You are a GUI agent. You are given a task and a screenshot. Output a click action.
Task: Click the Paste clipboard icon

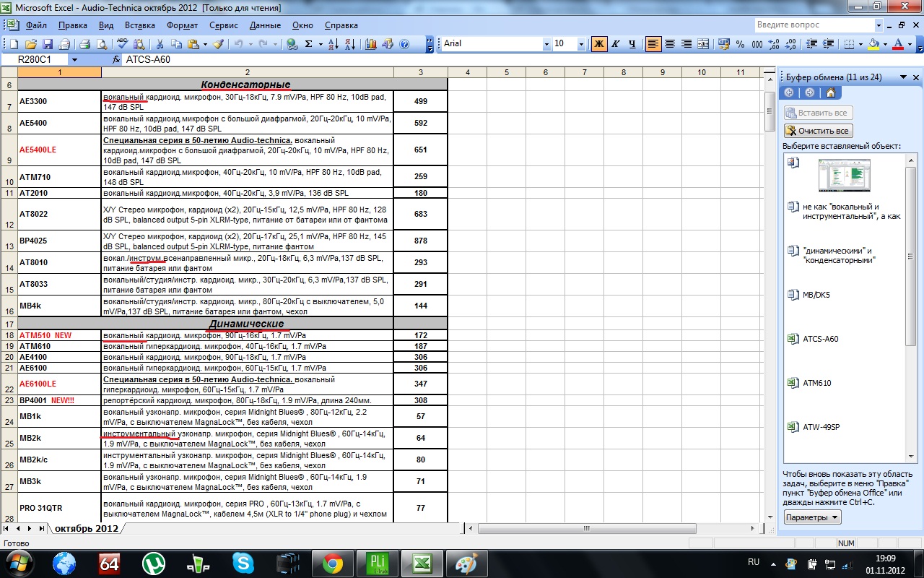point(193,44)
